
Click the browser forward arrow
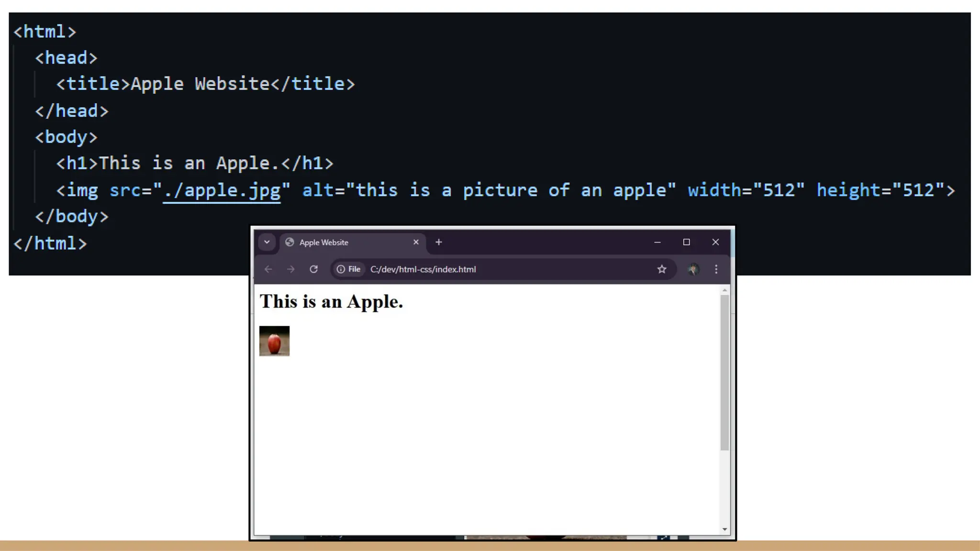(291, 269)
